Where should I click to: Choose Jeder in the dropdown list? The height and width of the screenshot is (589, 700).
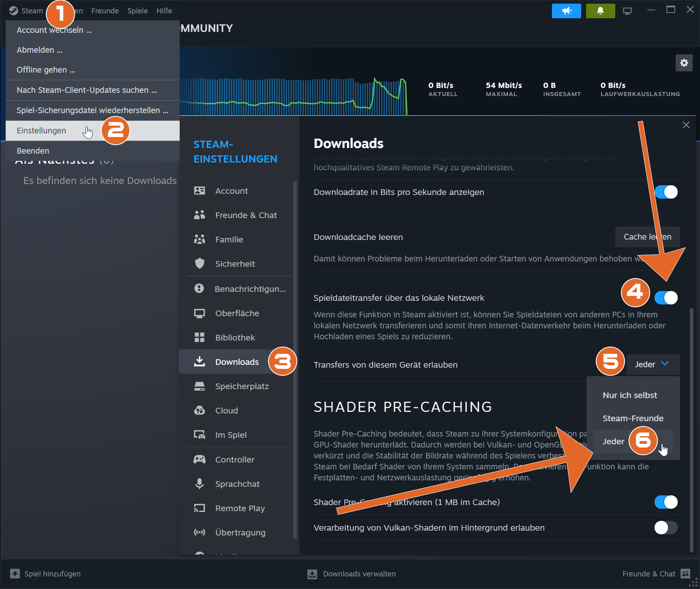633,441
